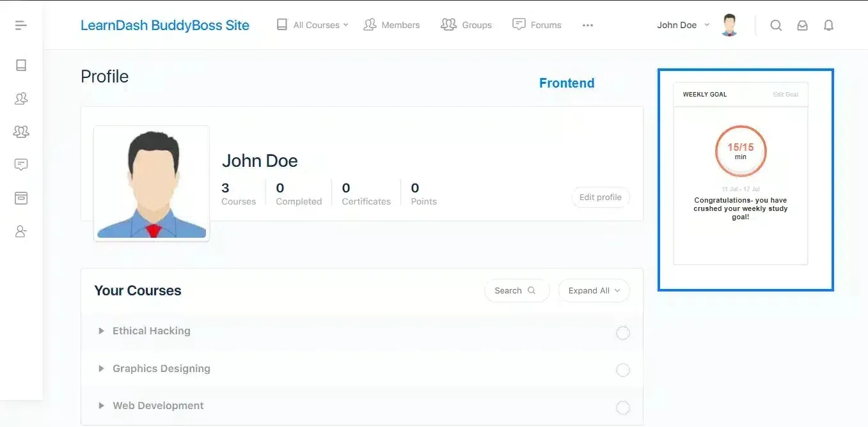
Task: Open the archive box icon in the sidebar
Action: tap(21, 198)
